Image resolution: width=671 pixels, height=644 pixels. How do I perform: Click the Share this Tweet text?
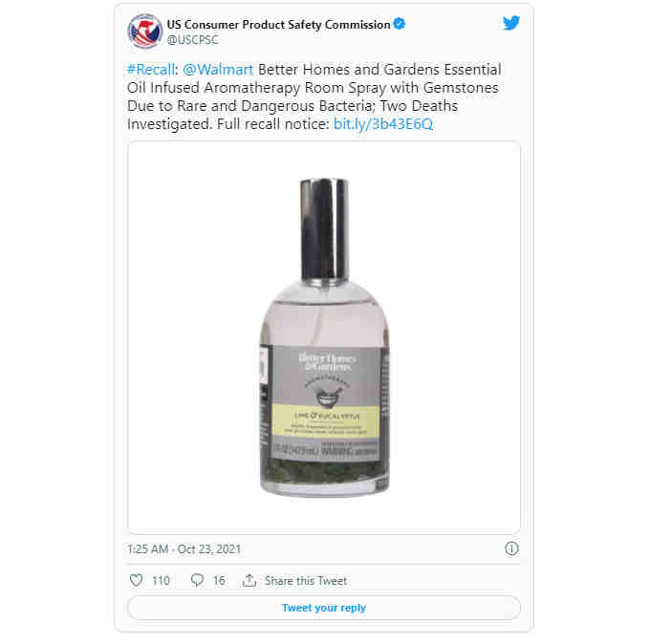point(306,580)
